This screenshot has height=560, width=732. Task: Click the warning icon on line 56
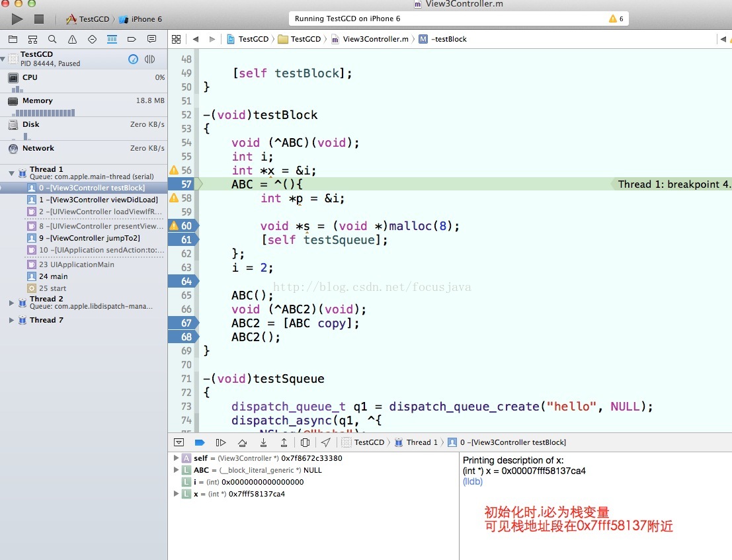coord(174,170)
